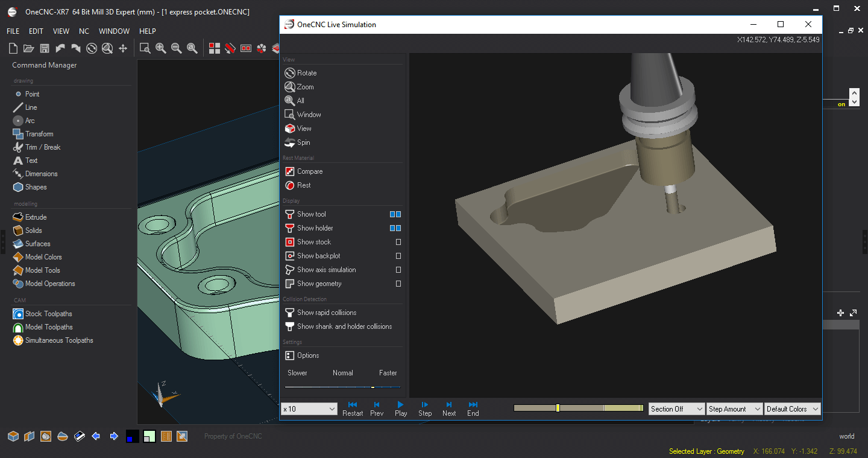This screenshot has width=868, height=458.
Task: Click the black and blue color swatch
Action: click(x=133, y=436)
